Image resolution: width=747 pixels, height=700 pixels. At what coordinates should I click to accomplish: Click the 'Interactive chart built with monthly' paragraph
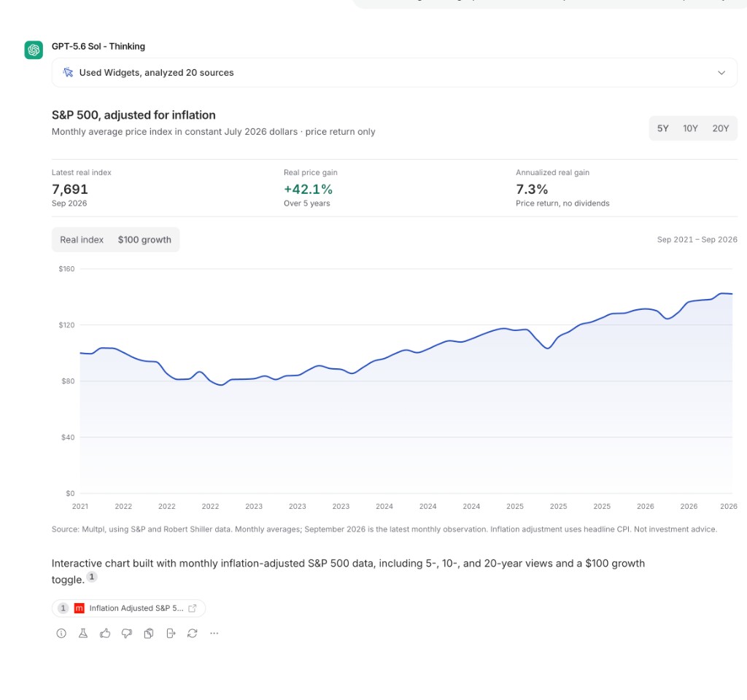[348, 571]
